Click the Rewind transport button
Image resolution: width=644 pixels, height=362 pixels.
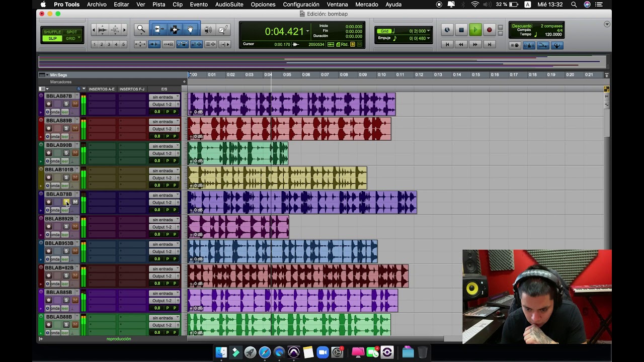461,45
